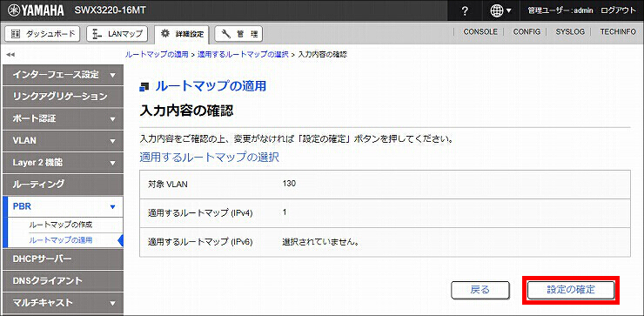Expand the VLAN sidebar menu
Image resolution: width=644 pixels, height=316 pixels.
tap(63, 140)
